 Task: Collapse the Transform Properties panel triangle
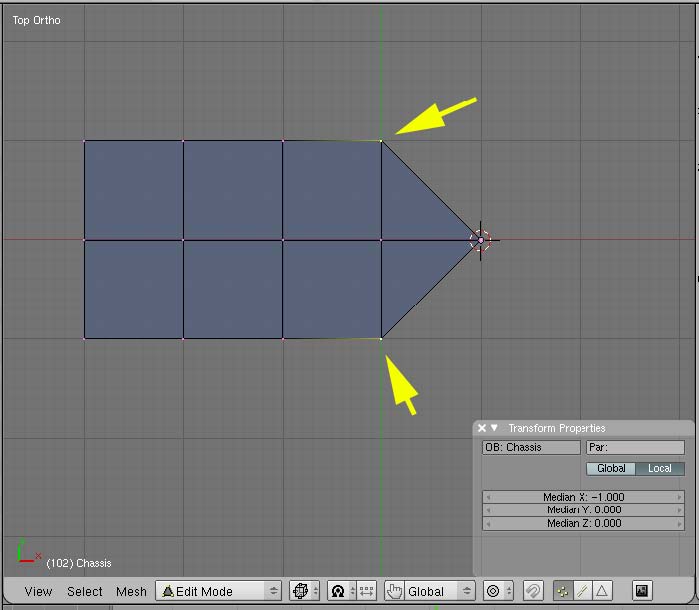(494, 428)
